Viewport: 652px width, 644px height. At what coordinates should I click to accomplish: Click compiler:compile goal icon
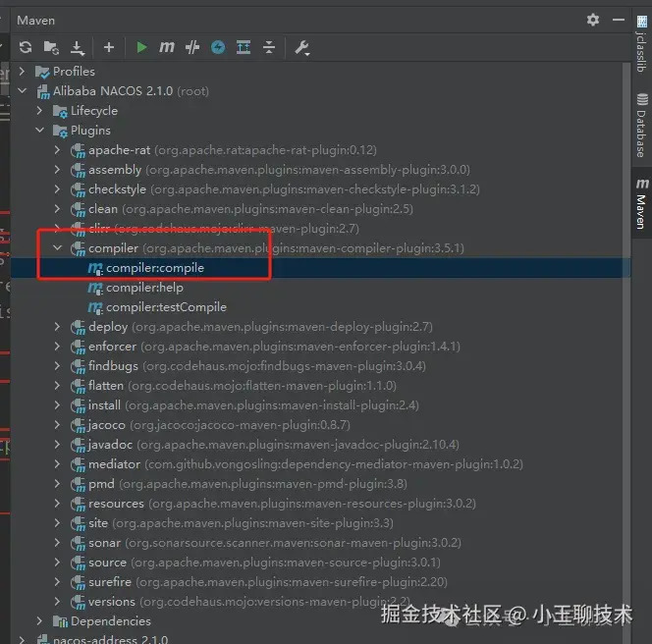point(95,268)
